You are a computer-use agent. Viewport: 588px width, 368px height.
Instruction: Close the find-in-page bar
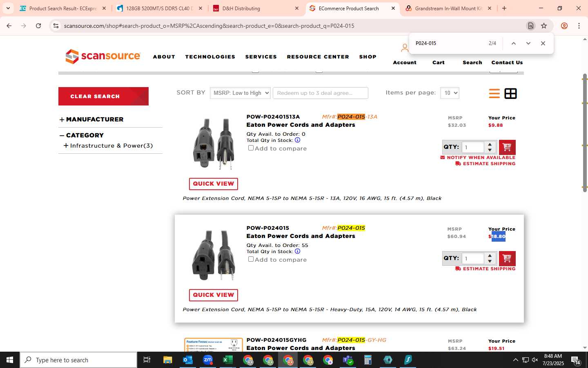pyautogui.click(x=543, y=43)
